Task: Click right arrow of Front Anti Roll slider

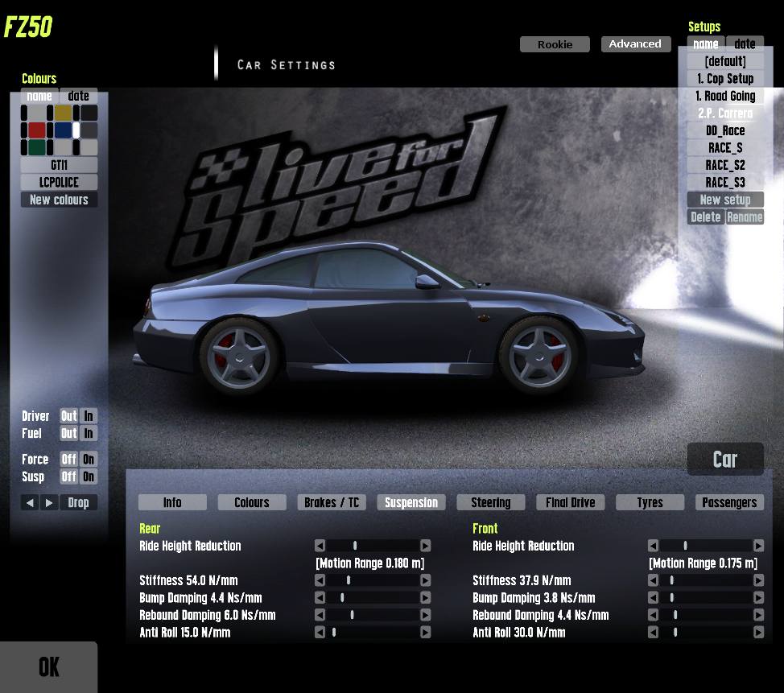Action: [x=758, y=632]
